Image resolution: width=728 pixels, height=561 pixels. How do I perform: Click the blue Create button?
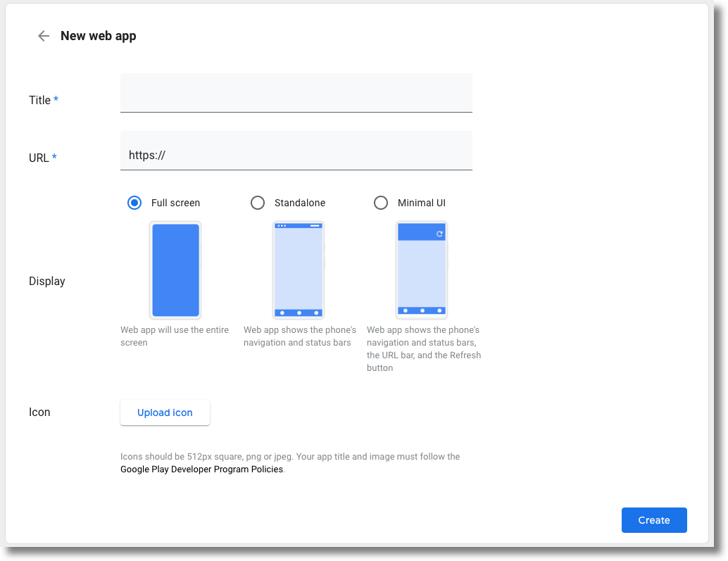653,520
